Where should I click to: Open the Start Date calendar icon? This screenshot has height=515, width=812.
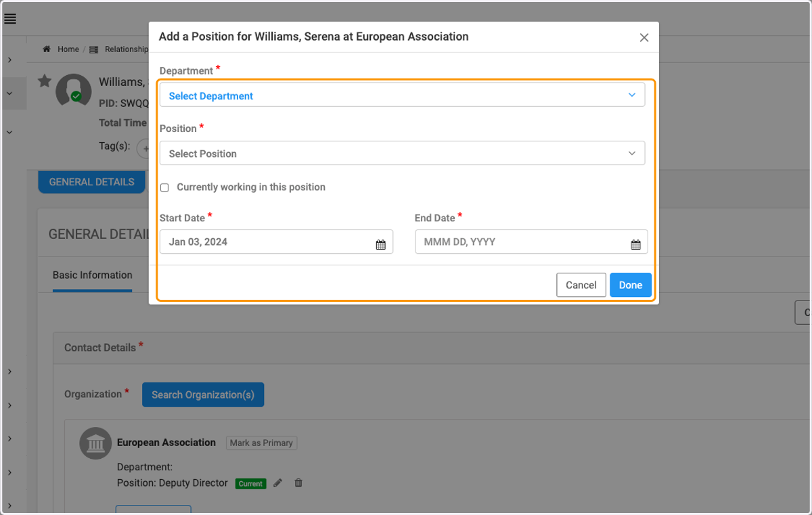380,245
